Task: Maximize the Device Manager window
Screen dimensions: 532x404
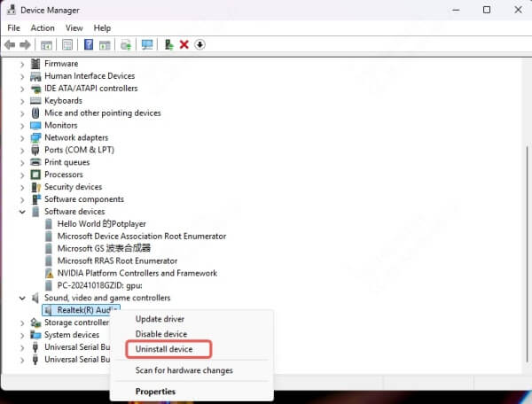Action: (487, 10)
